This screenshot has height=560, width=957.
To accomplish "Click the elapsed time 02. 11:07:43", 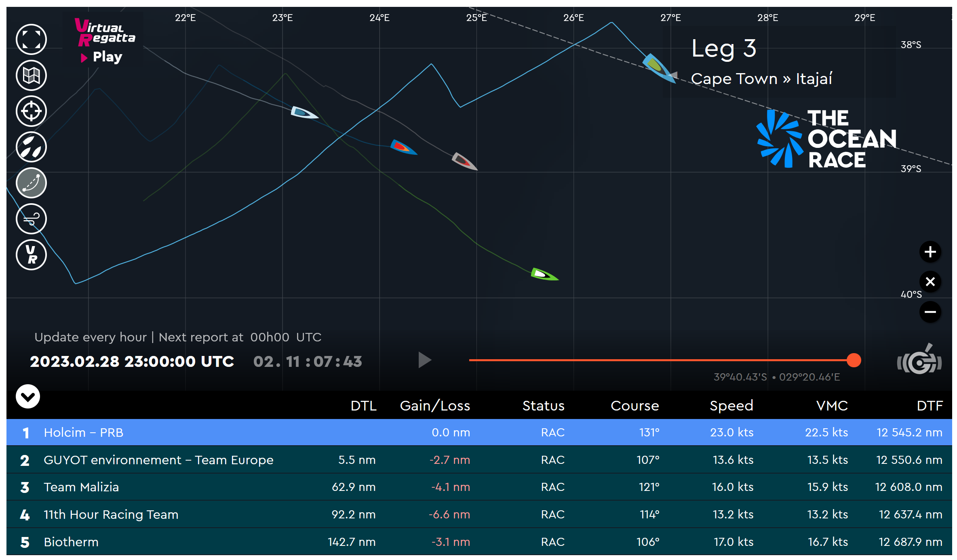I will [308, 362].
